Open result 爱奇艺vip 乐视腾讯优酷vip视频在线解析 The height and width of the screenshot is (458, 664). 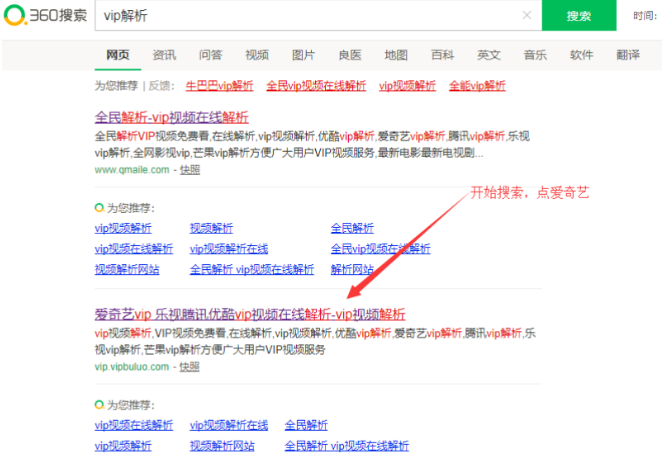pos(250,315)
